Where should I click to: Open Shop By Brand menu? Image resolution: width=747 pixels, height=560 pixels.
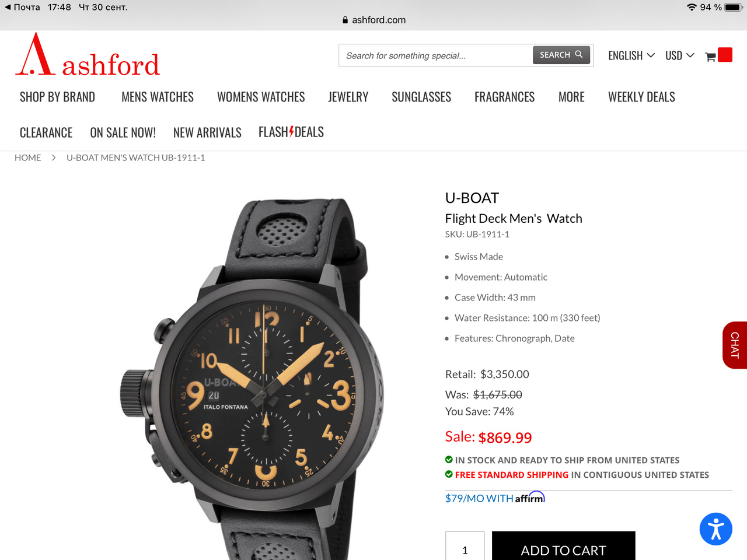(x=57, y=97)
